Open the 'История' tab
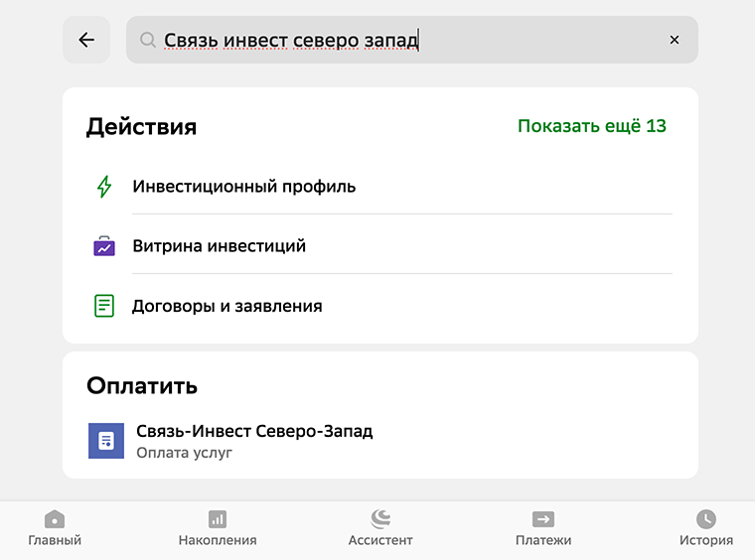Screen dimensions: 755x560 [706, 528]
